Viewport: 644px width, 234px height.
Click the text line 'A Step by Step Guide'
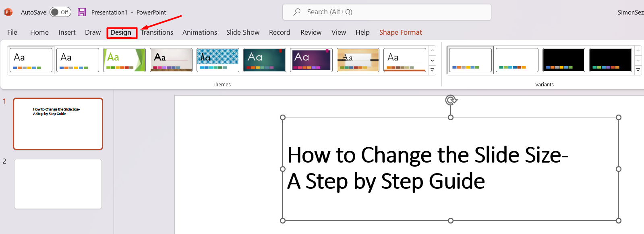[x=386, y=181]
